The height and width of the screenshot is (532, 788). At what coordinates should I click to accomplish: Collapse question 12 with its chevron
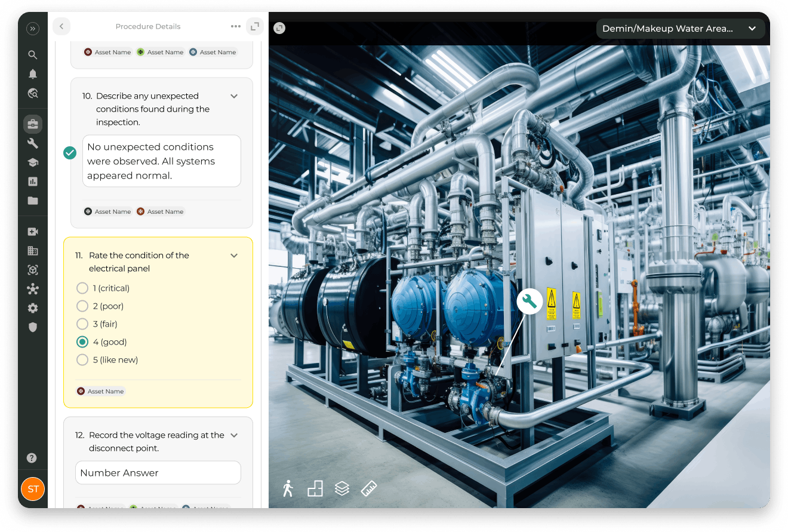[x=234, y=435]
